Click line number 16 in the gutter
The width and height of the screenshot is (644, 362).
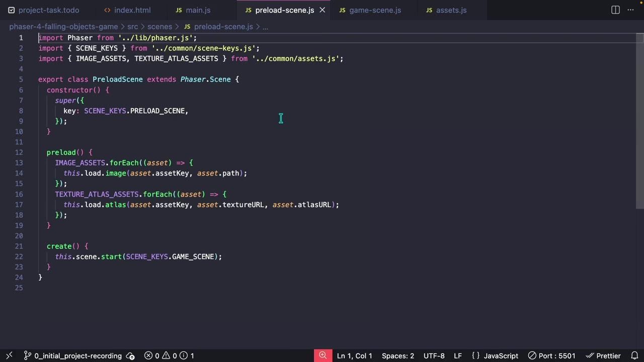pos(19,194)
